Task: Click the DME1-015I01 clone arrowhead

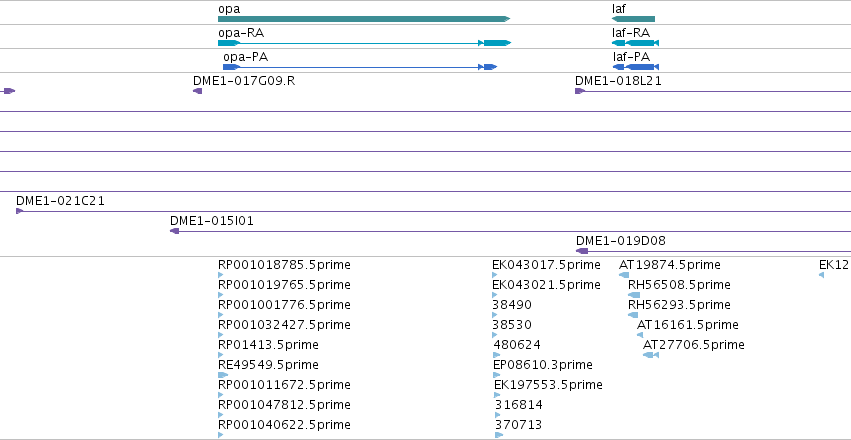Action: [x=174, y=231]
